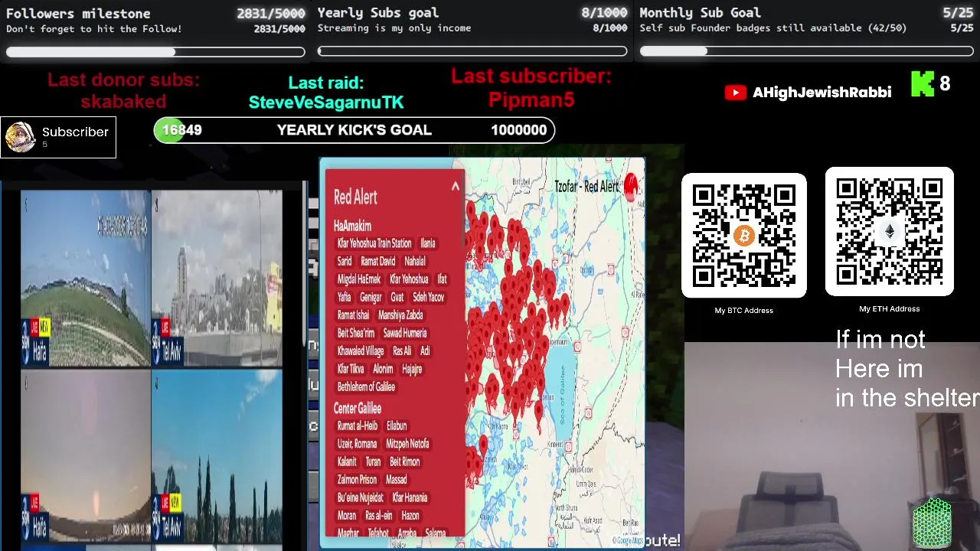
Task: Click the Nahalal location tag
Action: point(415,261)
